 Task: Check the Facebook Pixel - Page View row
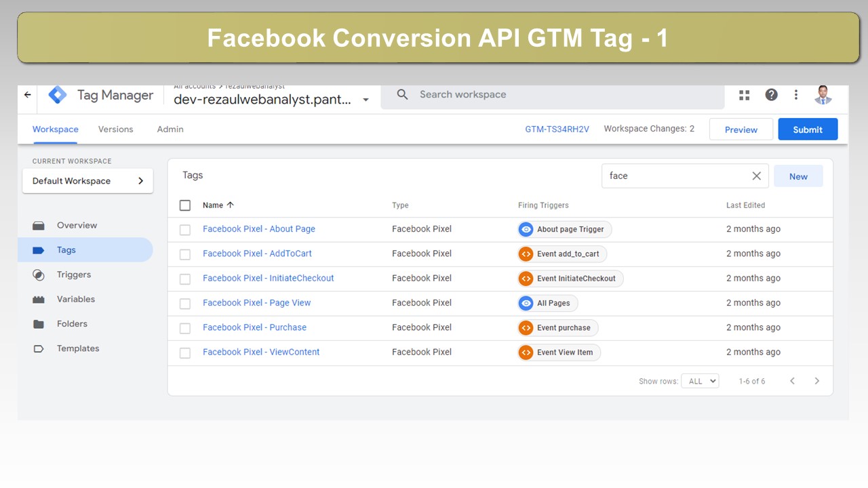pyautogui.click(x=185, y=304)
